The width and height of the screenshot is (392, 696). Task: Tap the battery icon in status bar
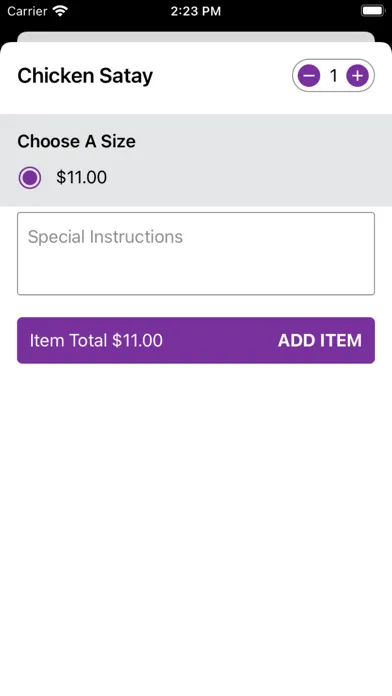[372, 11]
